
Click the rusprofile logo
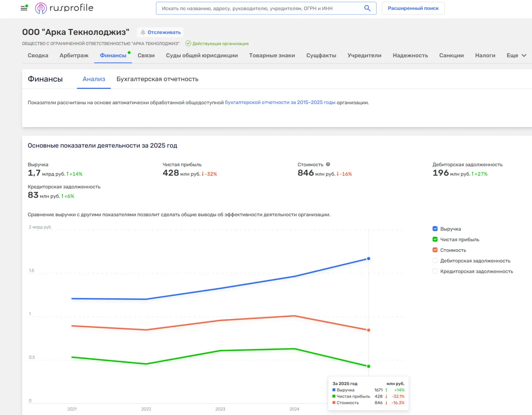[x=64, y=8]
